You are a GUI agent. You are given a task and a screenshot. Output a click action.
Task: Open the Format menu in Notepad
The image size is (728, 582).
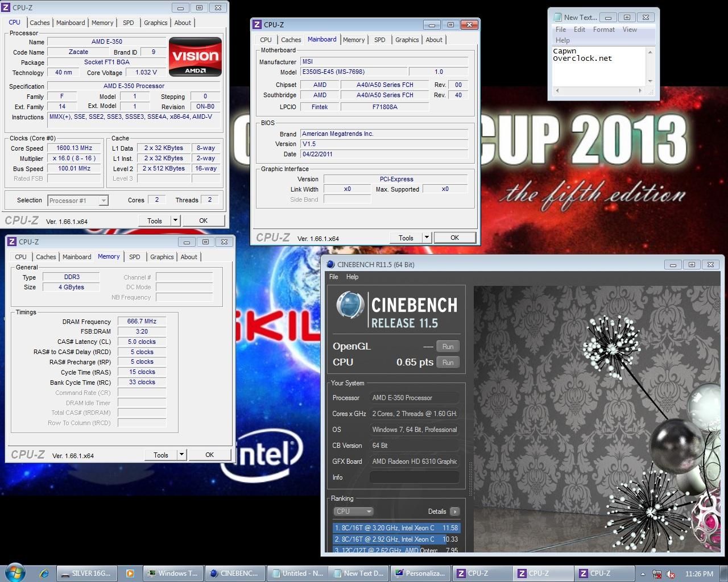coord(604,30)
